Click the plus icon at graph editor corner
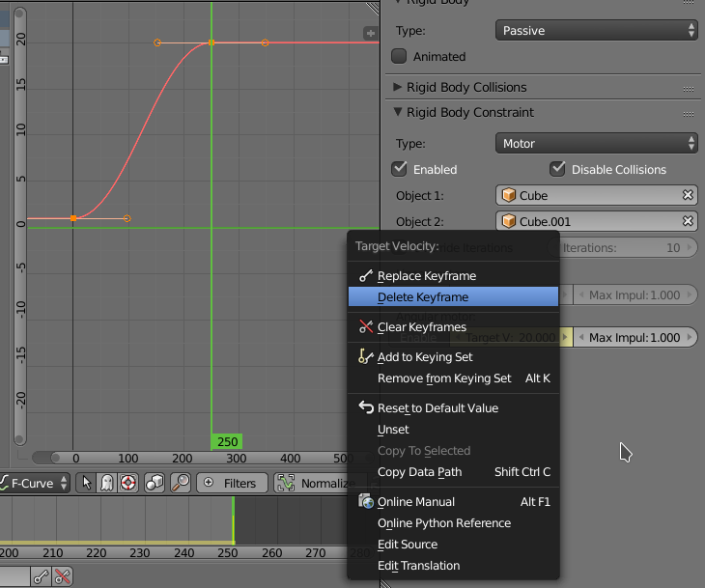The image size is (705, 588). click(x=370, y=33)
